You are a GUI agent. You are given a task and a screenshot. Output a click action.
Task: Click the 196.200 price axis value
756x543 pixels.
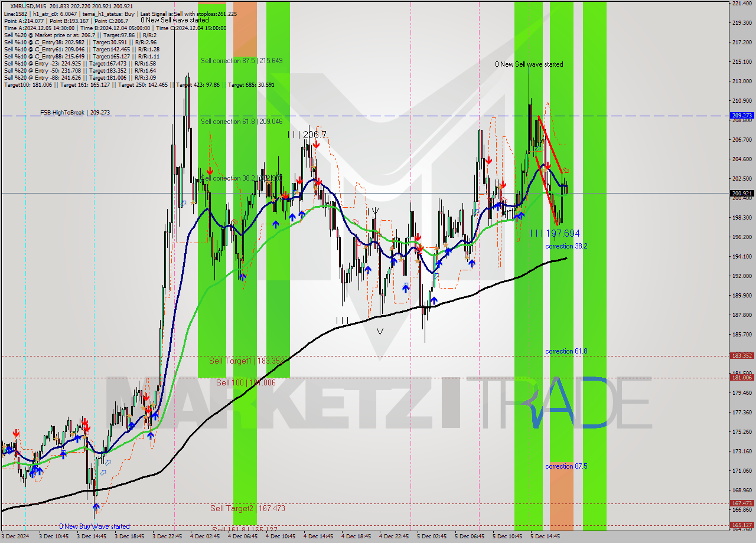coord(742,237)
